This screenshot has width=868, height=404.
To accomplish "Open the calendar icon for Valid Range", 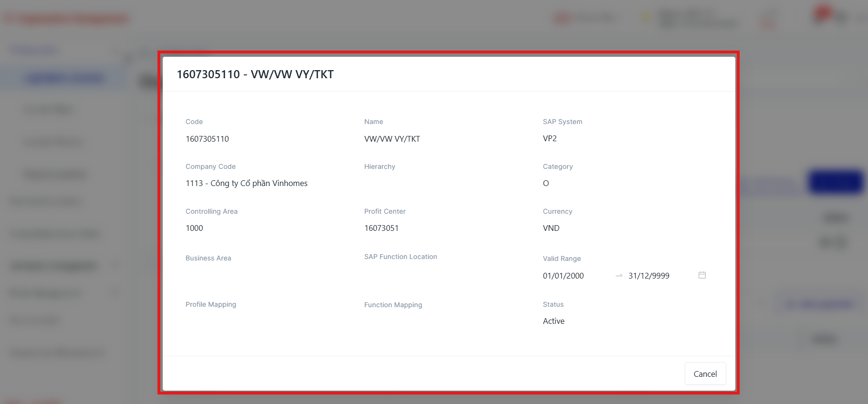I will point(702,275).
